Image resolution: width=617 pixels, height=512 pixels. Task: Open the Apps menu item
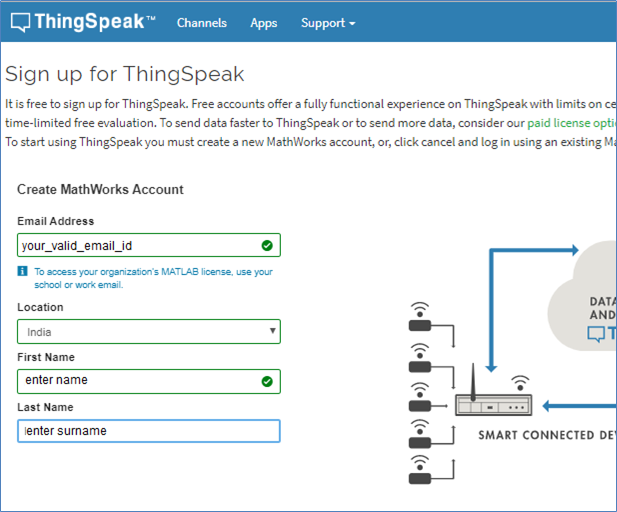coord(264,23)
